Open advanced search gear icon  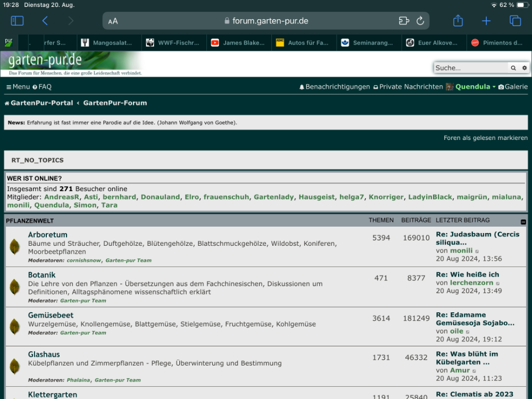tap(525, 68)
